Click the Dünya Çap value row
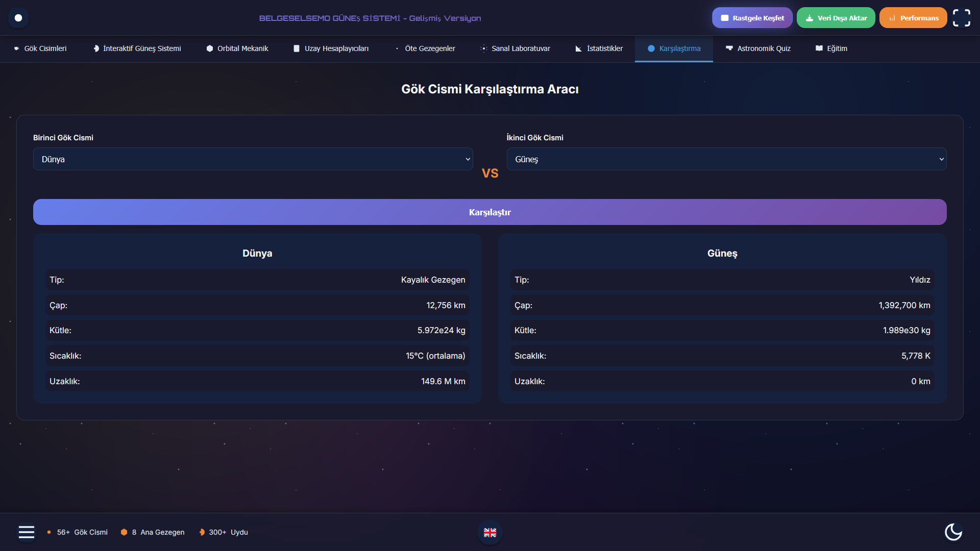 click(x=257, y=305)
